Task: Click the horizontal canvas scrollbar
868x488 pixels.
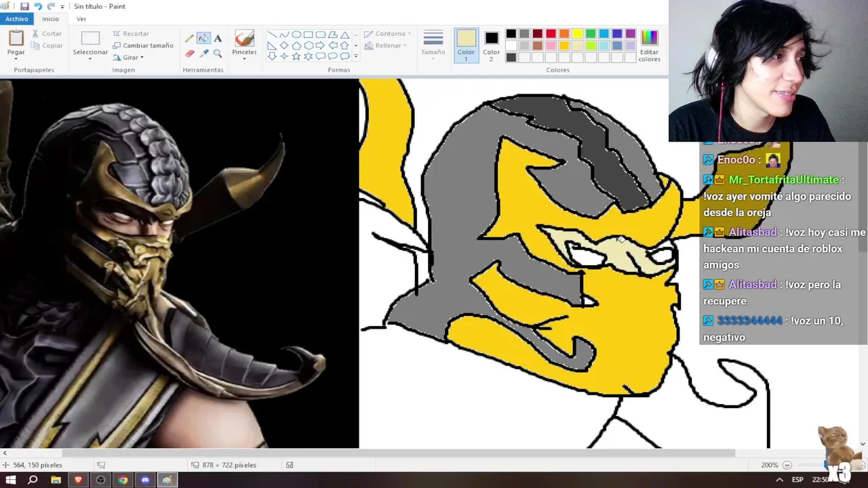Action: [399, 453]
